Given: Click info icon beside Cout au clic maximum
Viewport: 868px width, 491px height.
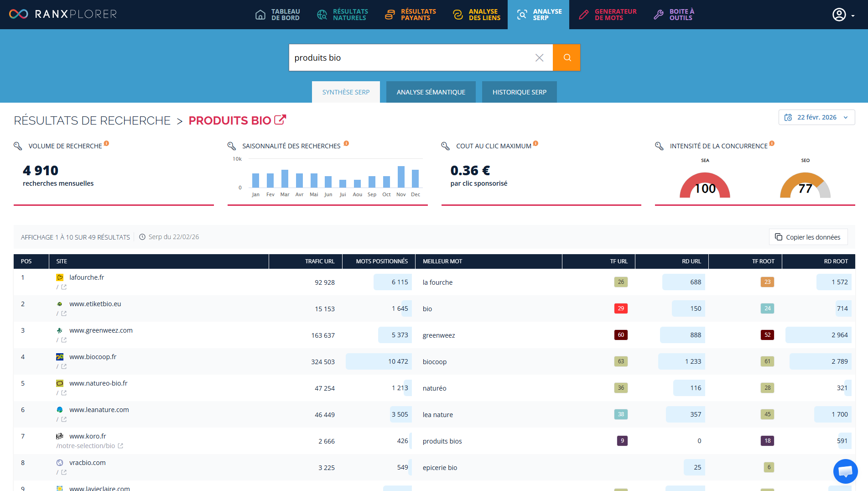Looking at the screenshot, I should coord(535,143).
